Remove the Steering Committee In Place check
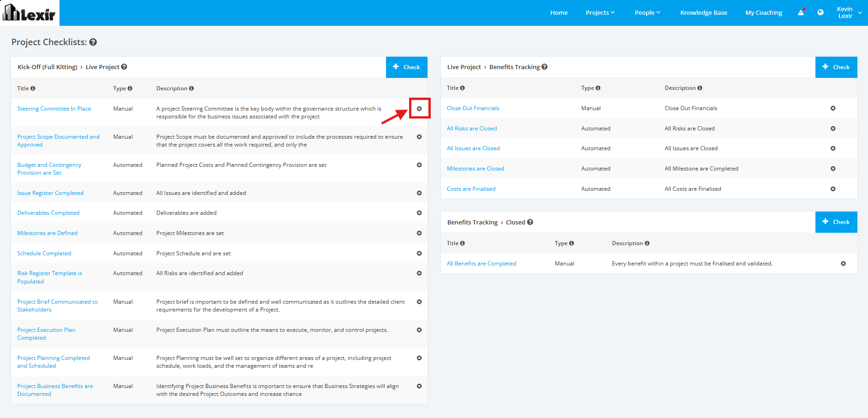The width and height of the screenshot is (868, 418). (419, 109)
